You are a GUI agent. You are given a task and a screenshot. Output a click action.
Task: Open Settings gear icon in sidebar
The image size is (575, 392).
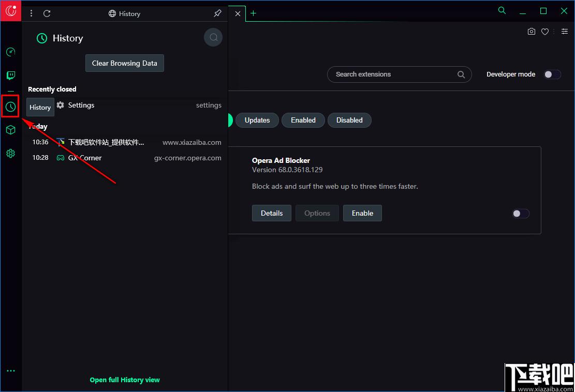[11, 153]
